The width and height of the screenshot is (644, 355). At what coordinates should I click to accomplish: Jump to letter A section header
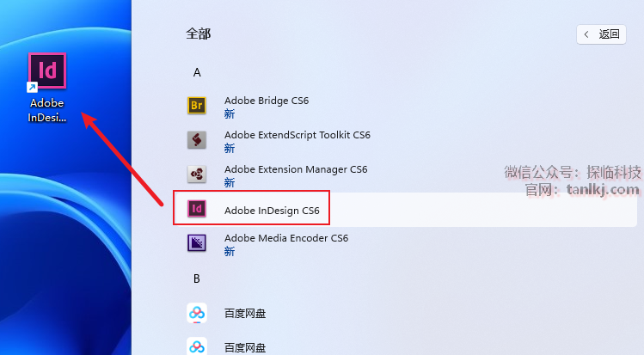coord(197,72)
